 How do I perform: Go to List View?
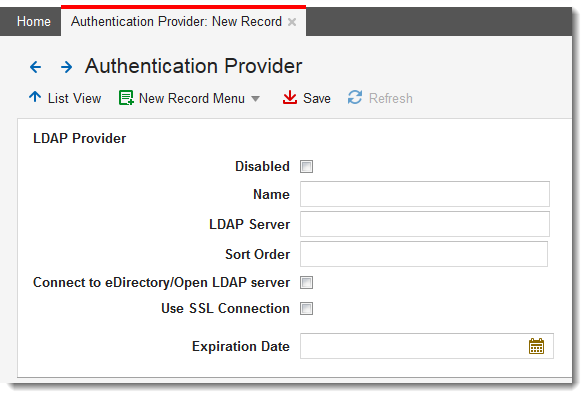74,98
